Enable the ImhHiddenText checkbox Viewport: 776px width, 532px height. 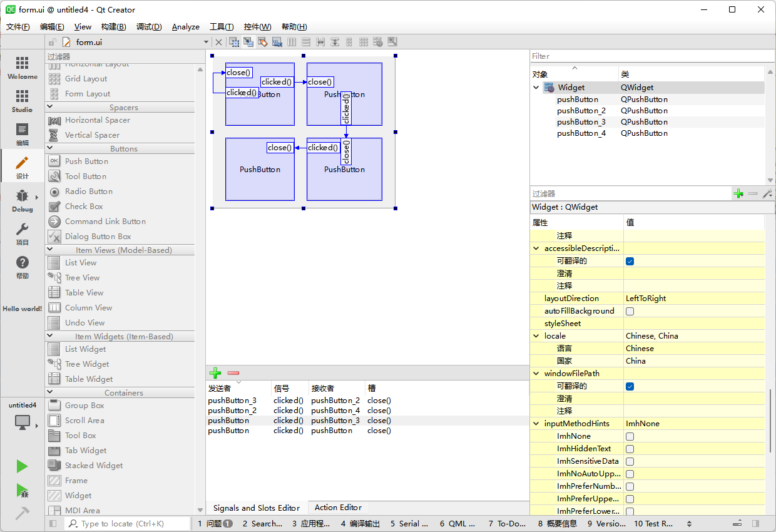click(x=630, y=449)
